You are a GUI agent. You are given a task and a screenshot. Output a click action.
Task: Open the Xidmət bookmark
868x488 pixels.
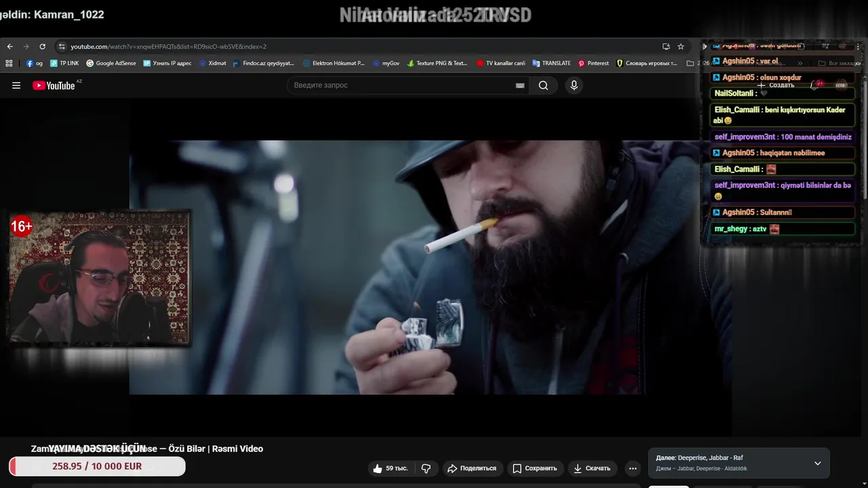[x=212, y=63]
